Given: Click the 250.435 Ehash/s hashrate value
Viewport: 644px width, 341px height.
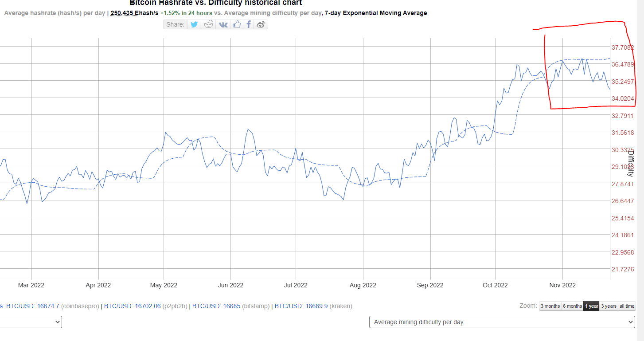Looking at the screenshot, I should coord(134,13).
